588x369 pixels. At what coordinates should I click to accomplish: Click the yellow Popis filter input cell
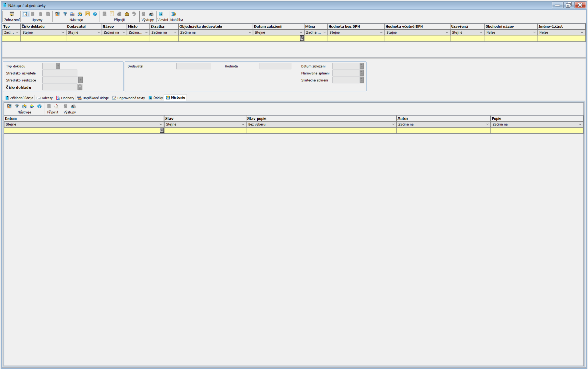pyautogui.click(x=537, y=131)
